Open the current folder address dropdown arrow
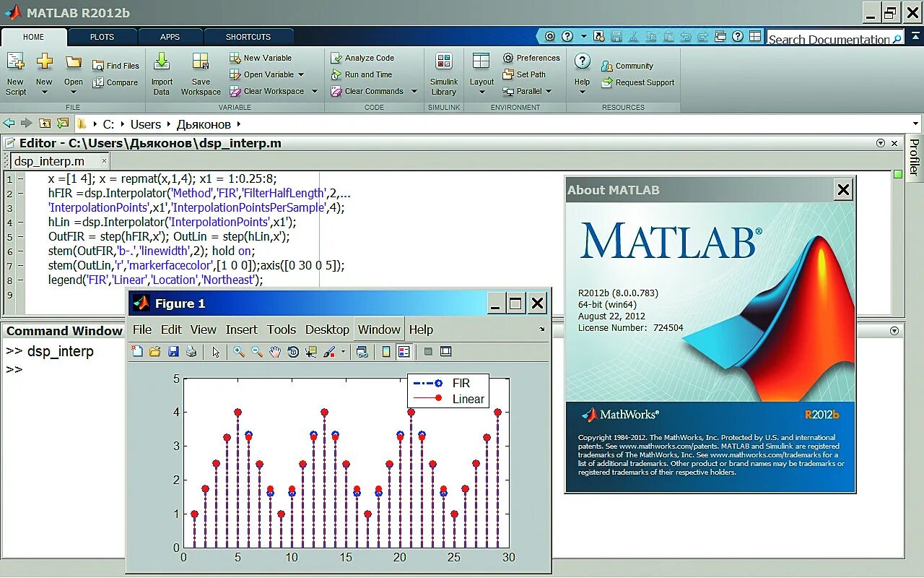This screenshot has height=578, width=924. [915, 124]
